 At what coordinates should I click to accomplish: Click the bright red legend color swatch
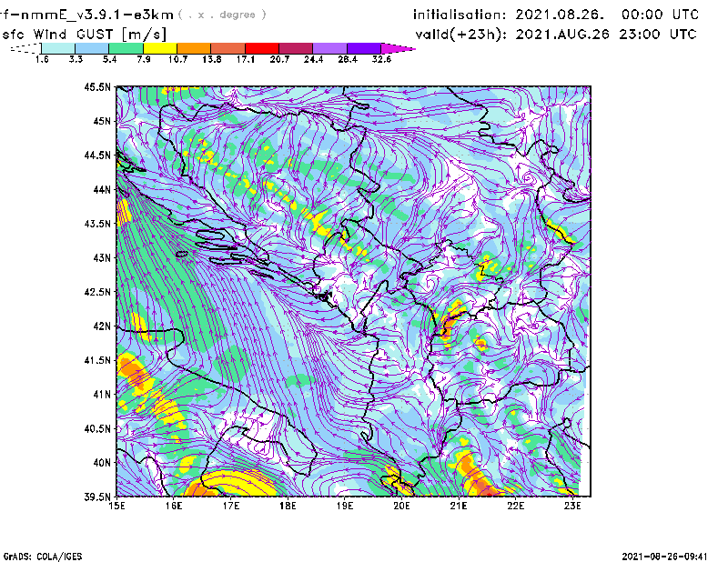coord(262,48)
